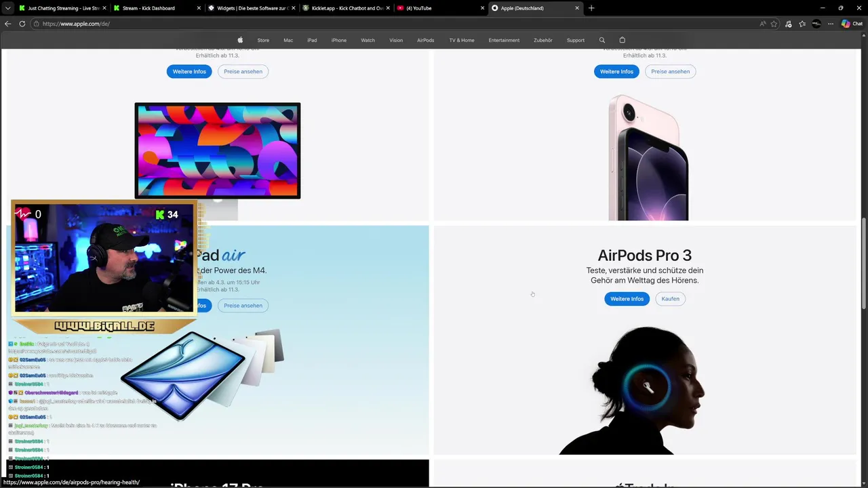Close the Apple (Deutschland) tab
The height and width of the screenshot is (488, 868).
click(x=577, y=8)
